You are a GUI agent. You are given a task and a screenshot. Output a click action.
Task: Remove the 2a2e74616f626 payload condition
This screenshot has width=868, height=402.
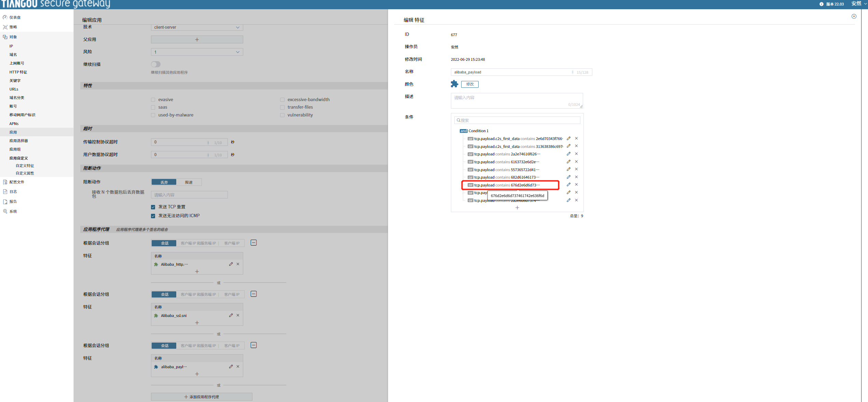point(576,154)
